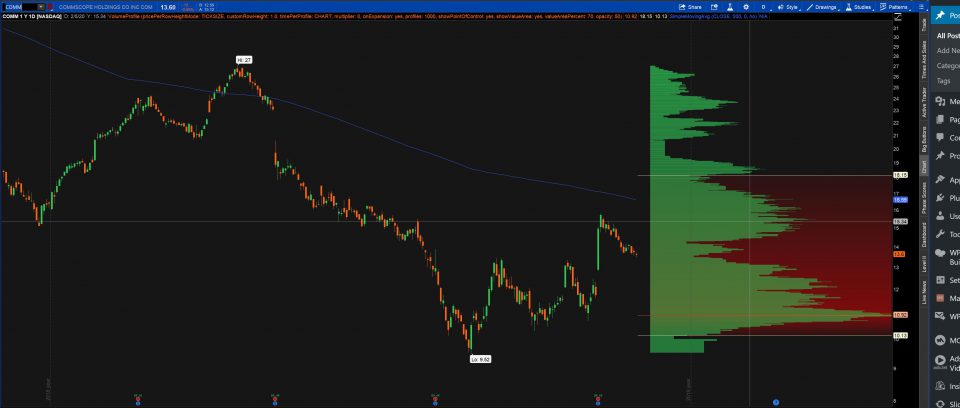Open the ads.txt Video play icon

coord(939,361)
